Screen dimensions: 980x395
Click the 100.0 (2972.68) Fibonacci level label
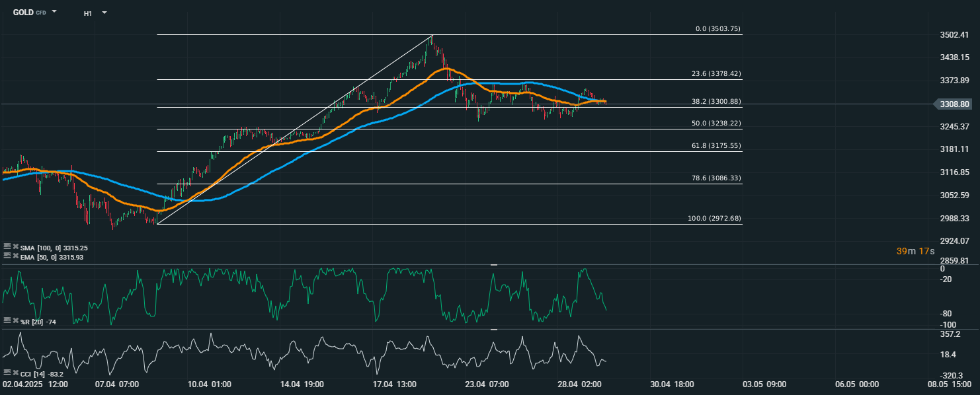point(715,218)
